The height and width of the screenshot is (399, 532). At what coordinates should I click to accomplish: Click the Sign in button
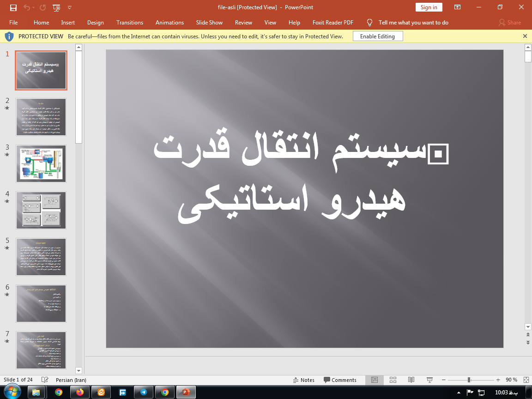click(429, 7)
